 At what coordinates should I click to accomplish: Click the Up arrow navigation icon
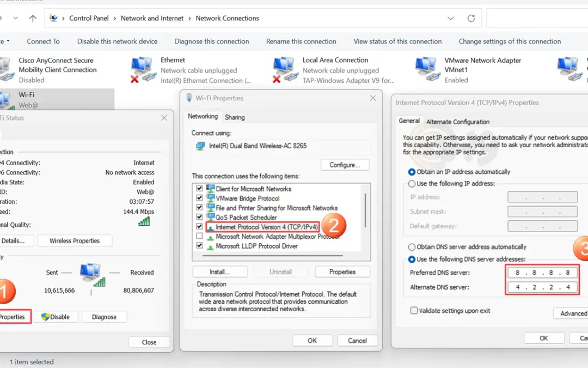point(33,18)
